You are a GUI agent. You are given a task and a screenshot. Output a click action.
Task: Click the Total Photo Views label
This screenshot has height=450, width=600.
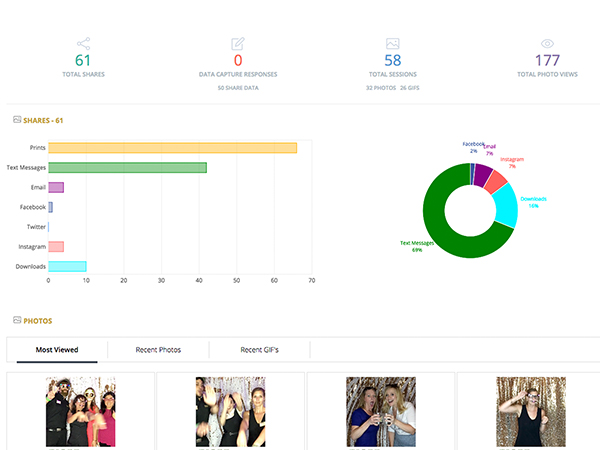point(547,74)
